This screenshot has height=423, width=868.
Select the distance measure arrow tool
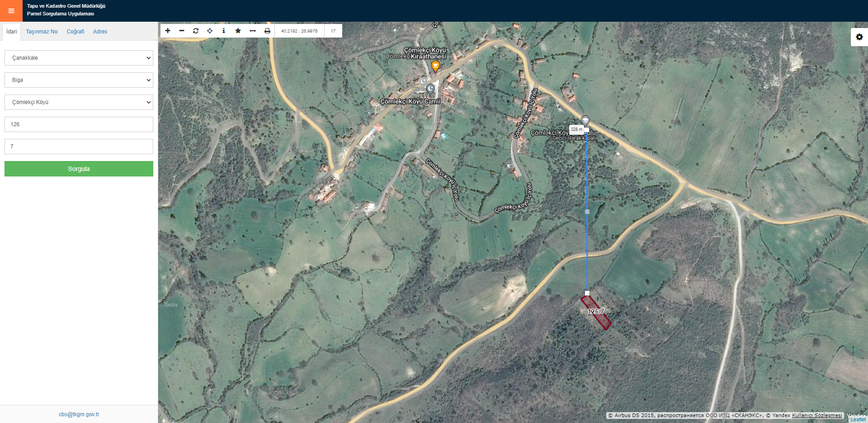tap(253, 31)
